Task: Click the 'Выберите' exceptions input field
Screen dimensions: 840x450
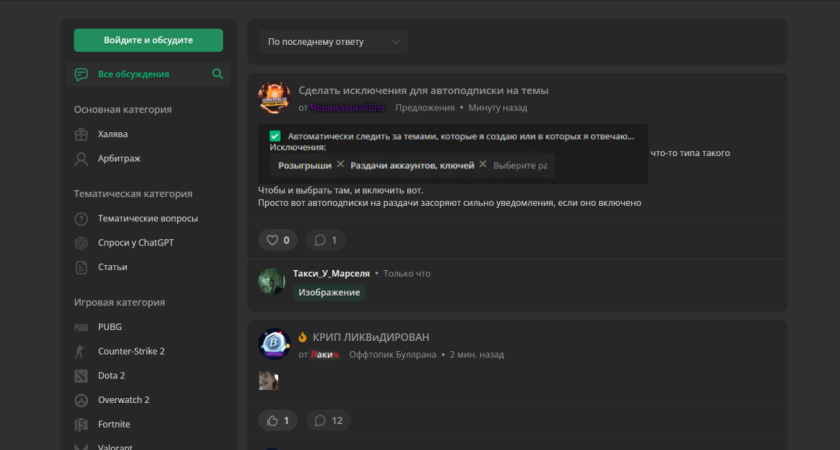Action: [x=521, y=166]
